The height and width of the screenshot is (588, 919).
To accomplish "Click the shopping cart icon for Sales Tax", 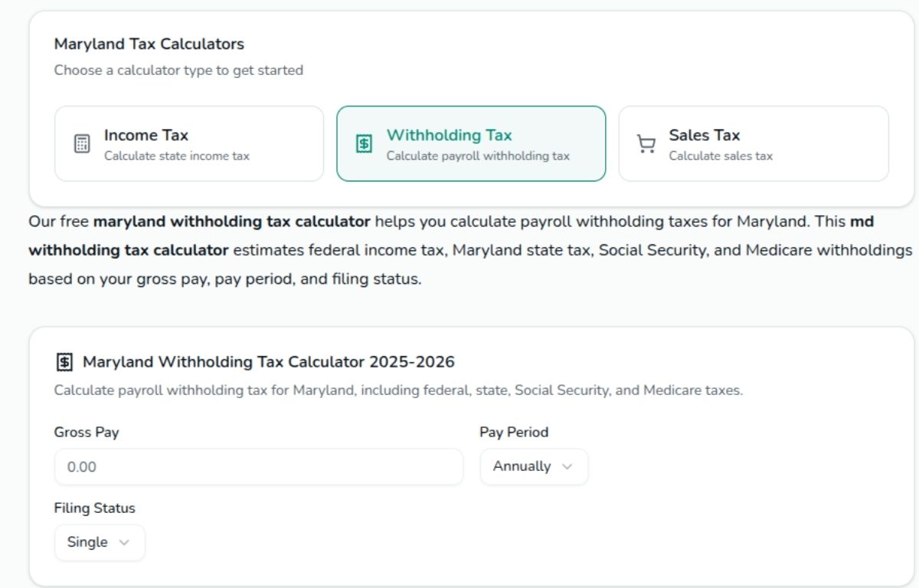I will [646, 144].
